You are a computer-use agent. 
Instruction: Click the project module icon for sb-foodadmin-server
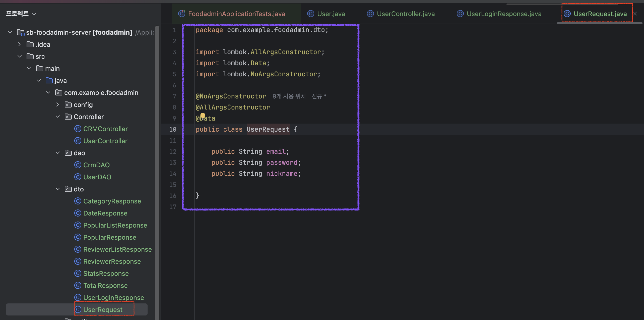[21, 32]
